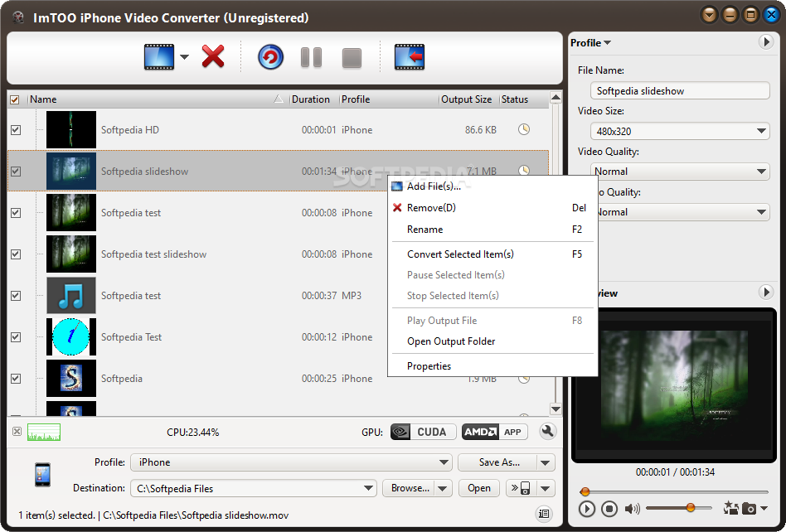Start conversion with the blue Convert icon

click(270, 57)
